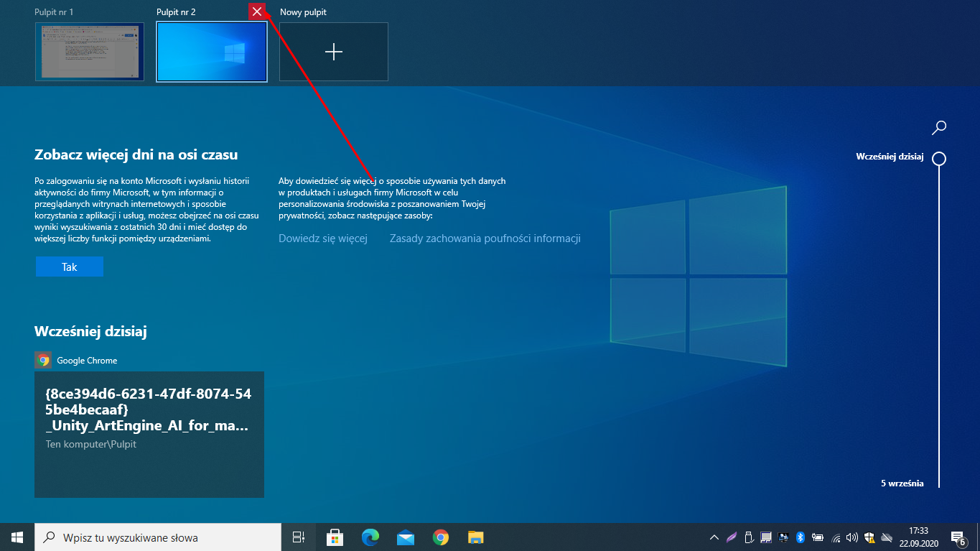Click the 'Tak' button
The width and height of the screenshot is (980, 551).
[x=70, y=267]
